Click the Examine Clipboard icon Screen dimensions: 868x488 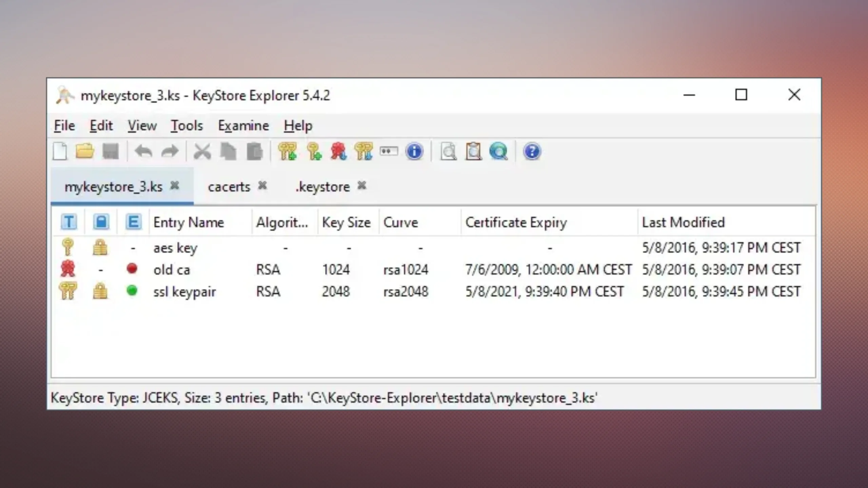click(x=474, y=151)
